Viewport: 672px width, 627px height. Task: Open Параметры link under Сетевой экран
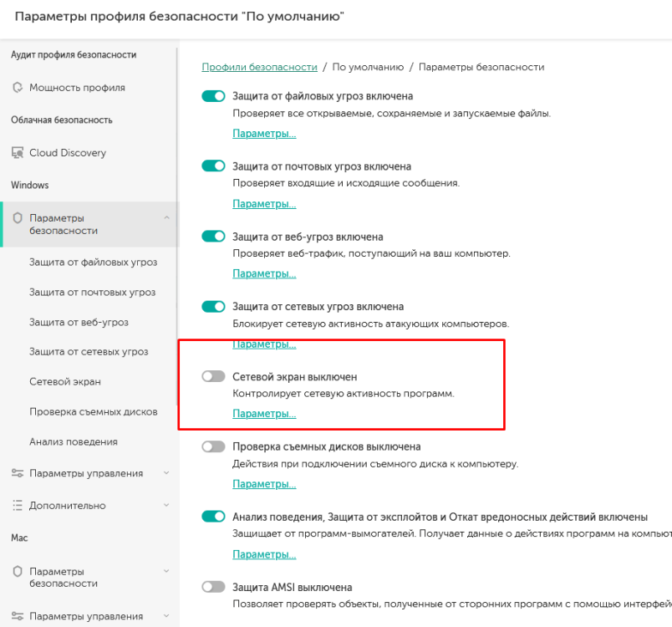pos(264,414)
